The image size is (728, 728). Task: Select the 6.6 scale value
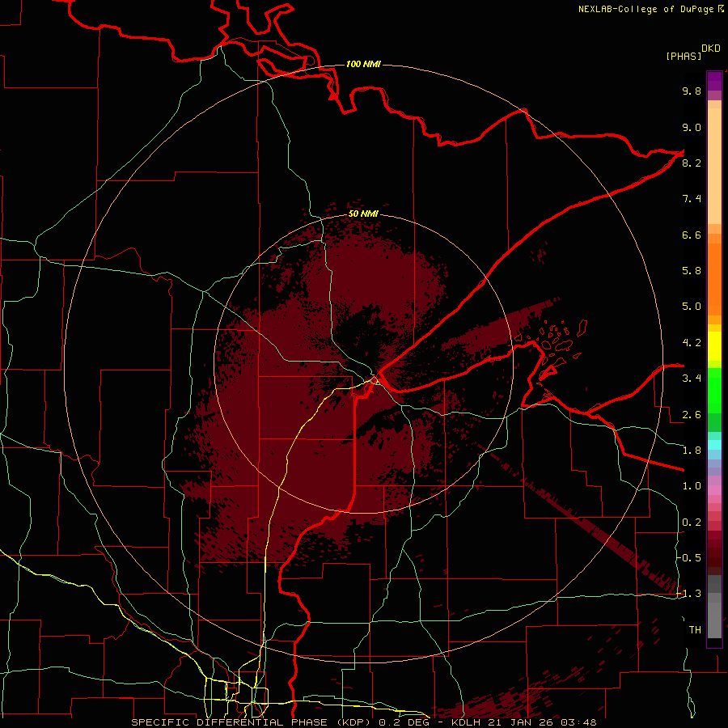coord(692,235)
